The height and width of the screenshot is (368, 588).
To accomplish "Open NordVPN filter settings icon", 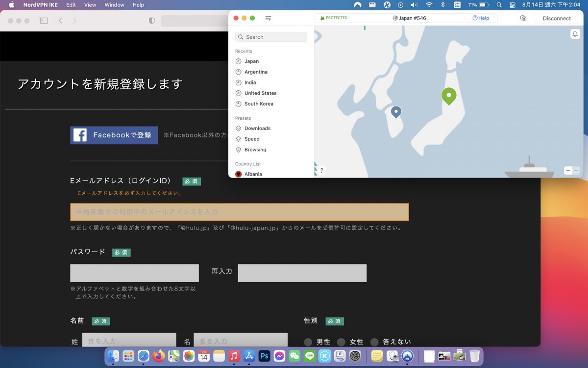I will [x=268, y=18].
